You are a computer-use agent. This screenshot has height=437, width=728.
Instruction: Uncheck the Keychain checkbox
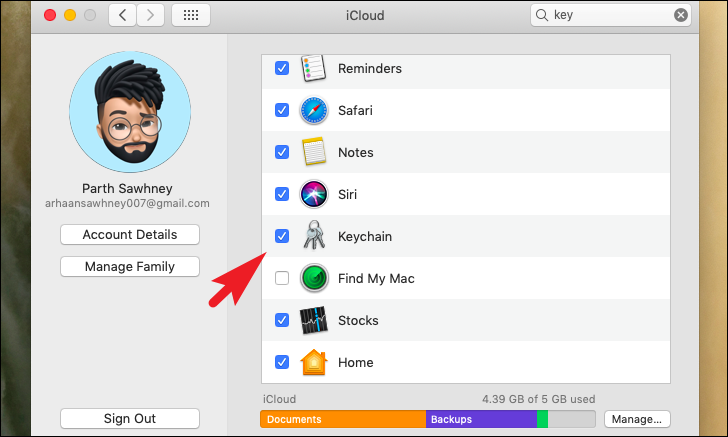[x=282, y=236]
